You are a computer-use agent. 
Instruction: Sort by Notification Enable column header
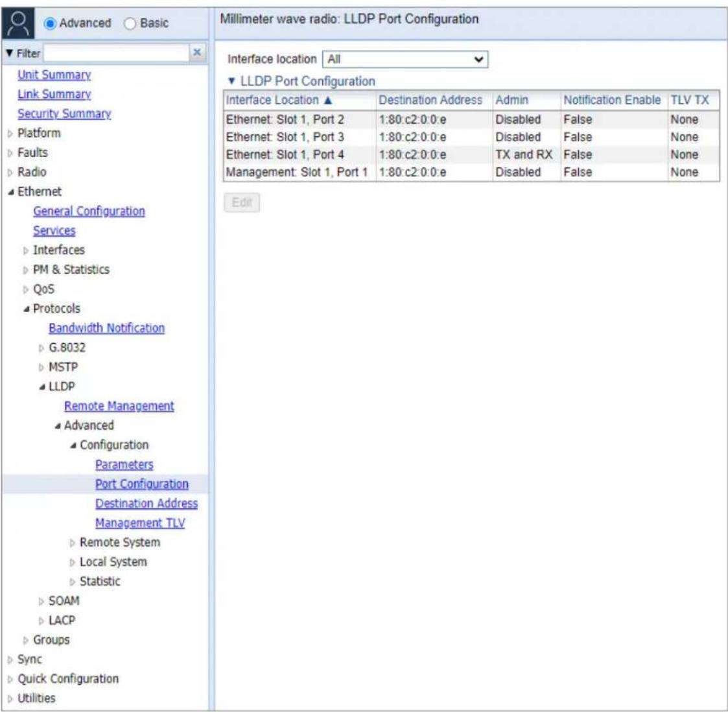(612, 101)
